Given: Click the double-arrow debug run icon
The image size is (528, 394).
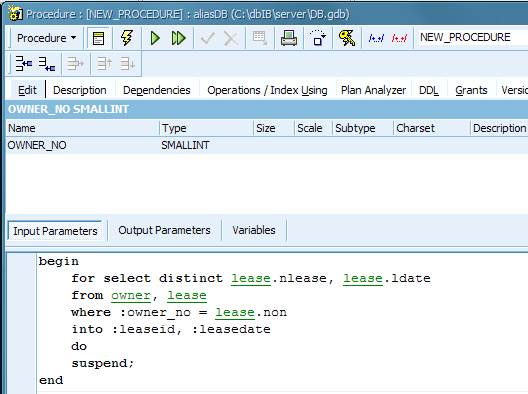Looking at the screenshot, I should pos(178,38).
